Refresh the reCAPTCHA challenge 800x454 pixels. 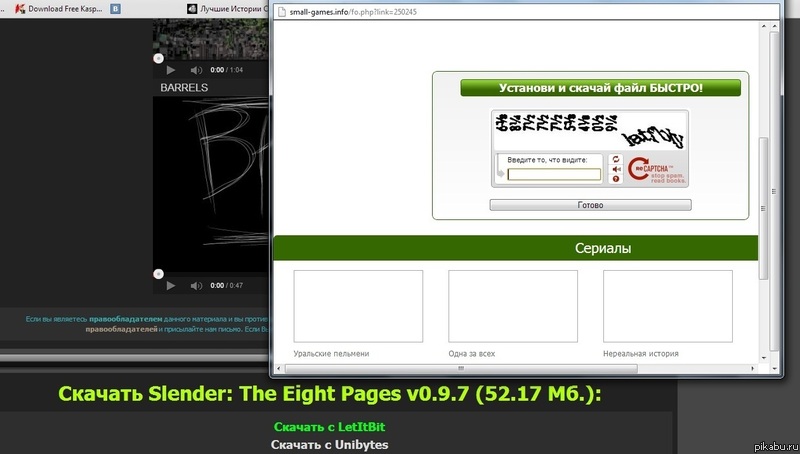616,159
